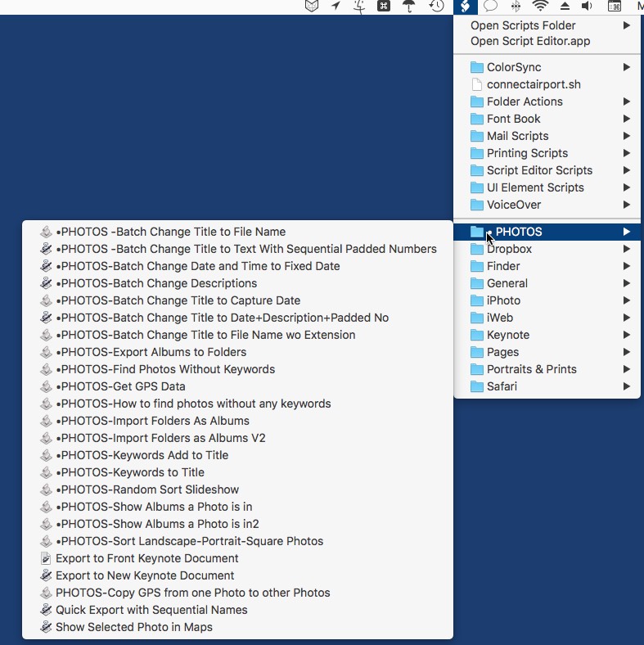Open the iWeb scripts folder
Viewport: 644px width, 645px height.
point(547,318)
